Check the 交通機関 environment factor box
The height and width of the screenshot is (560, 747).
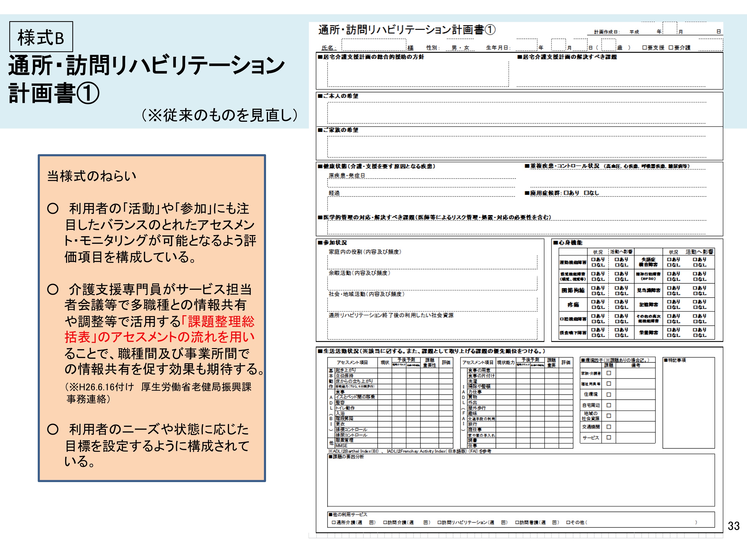pos(609,427)
